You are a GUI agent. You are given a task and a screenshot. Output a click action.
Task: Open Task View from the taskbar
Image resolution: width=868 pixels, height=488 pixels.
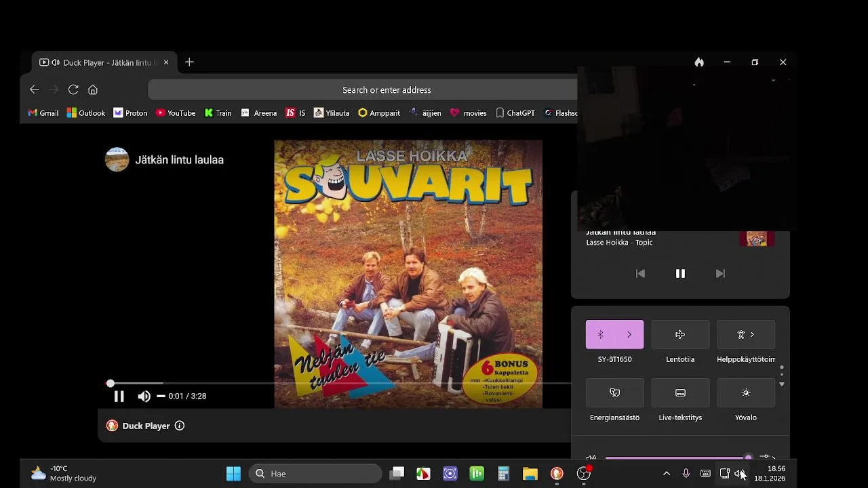click(x=397, y=474)
